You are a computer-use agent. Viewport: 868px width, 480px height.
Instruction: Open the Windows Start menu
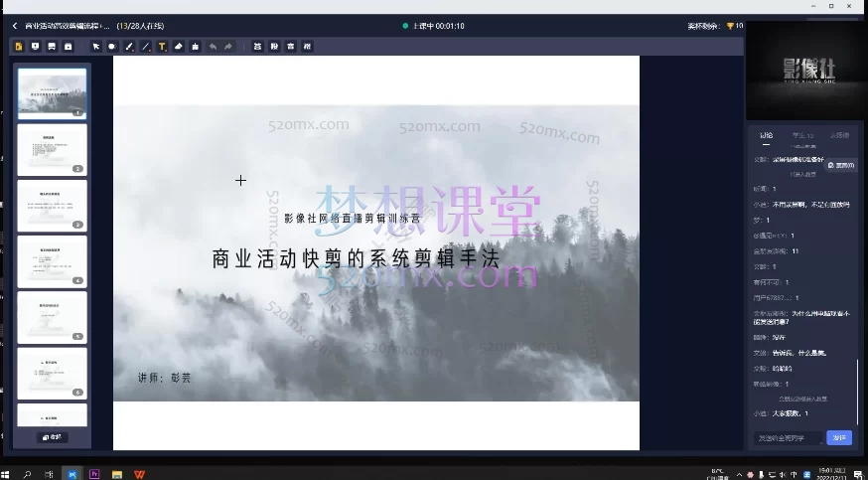6,474
